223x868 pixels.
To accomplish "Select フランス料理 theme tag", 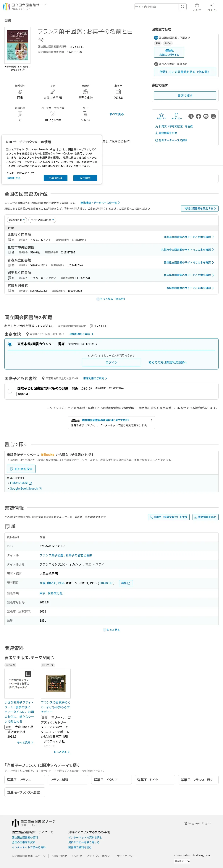I will [68, 780].
